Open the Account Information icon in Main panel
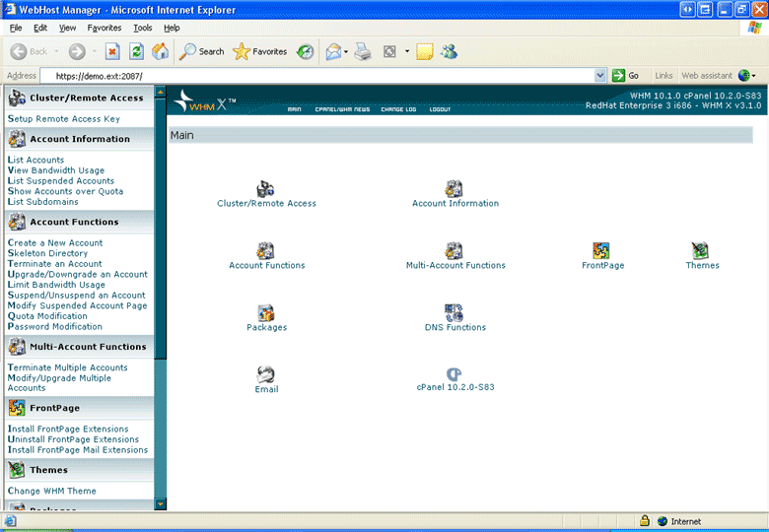The width and height of the screenshot is (769, 532). pos(454,188)
